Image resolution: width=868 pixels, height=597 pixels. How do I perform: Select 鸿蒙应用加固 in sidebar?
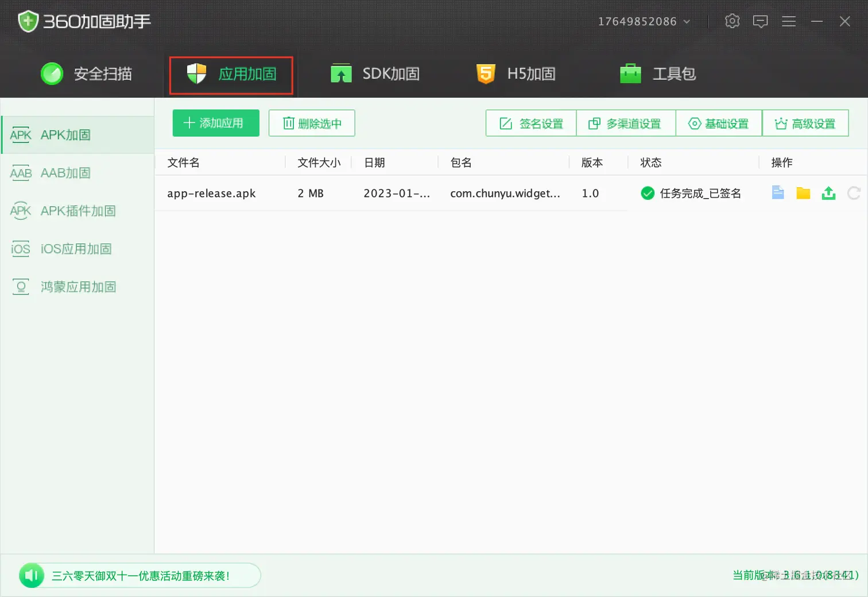(77, 286)
